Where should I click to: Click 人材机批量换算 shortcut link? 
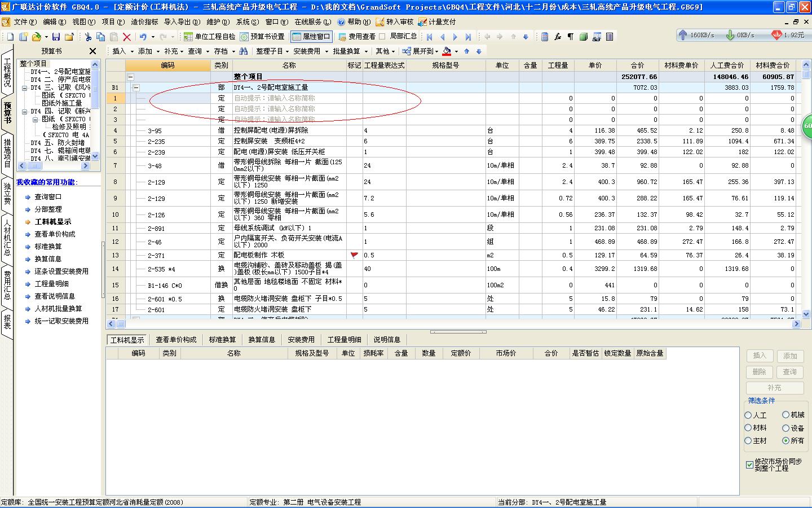[x=58, y=309]
